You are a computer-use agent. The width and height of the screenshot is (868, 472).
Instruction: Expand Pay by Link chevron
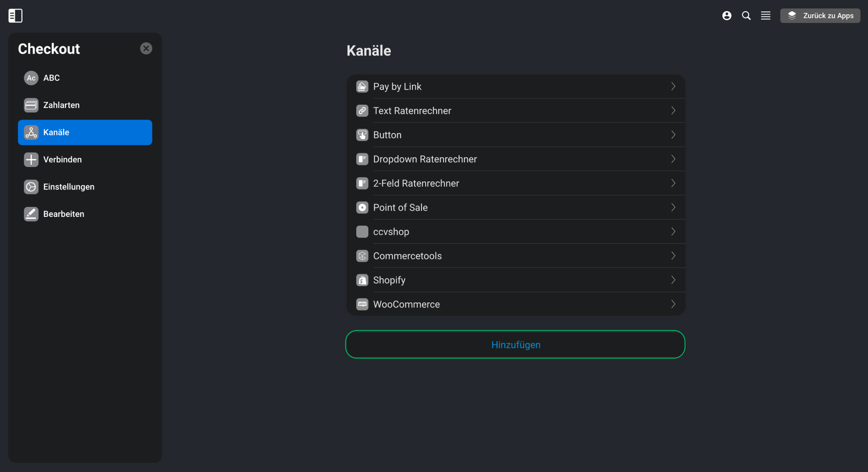[673, 86]
